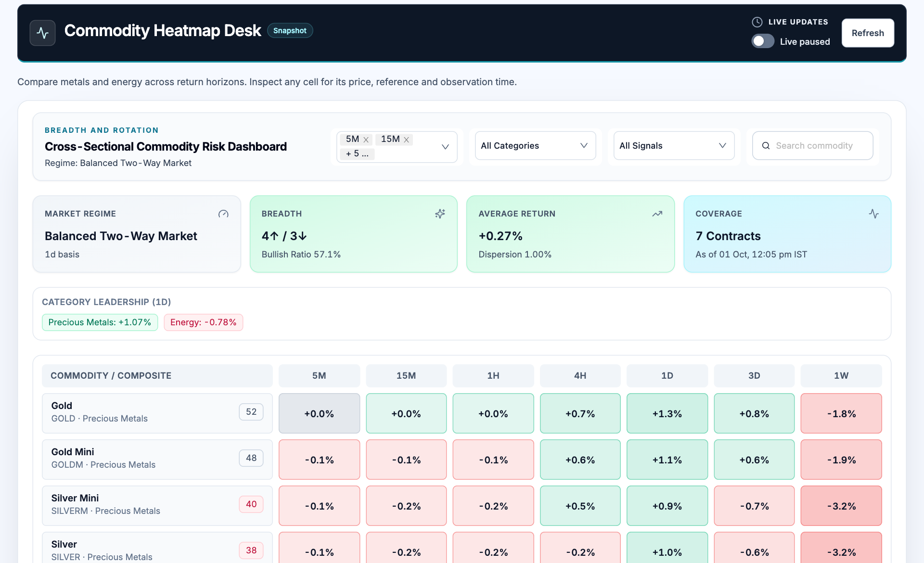
Task: Click Silver Mini score badge 40
Action: 251,504
